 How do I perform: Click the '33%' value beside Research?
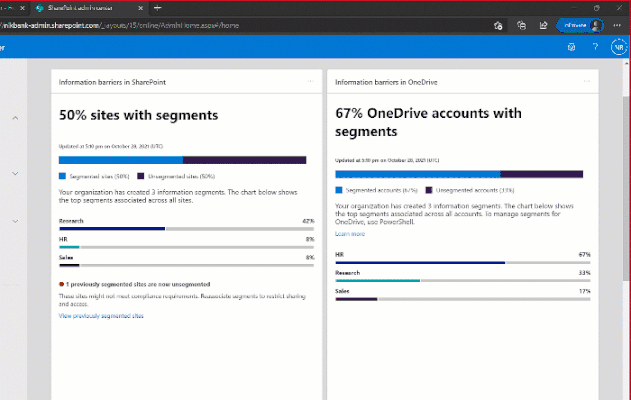(x=585, y=273)
